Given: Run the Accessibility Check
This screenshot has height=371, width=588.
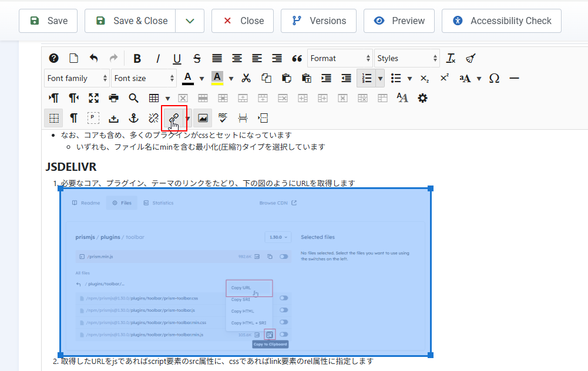Looking at the screenshot, I should pos(502,21).
